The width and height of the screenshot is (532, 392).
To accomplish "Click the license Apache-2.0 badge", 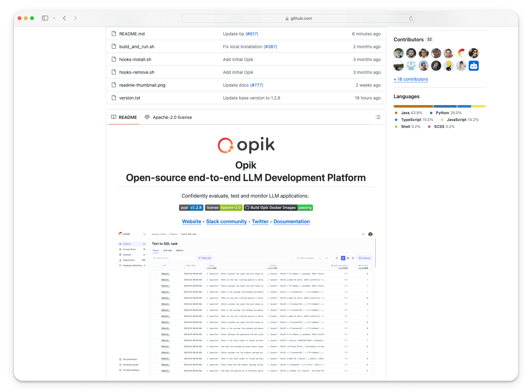I will pos(224,208).
